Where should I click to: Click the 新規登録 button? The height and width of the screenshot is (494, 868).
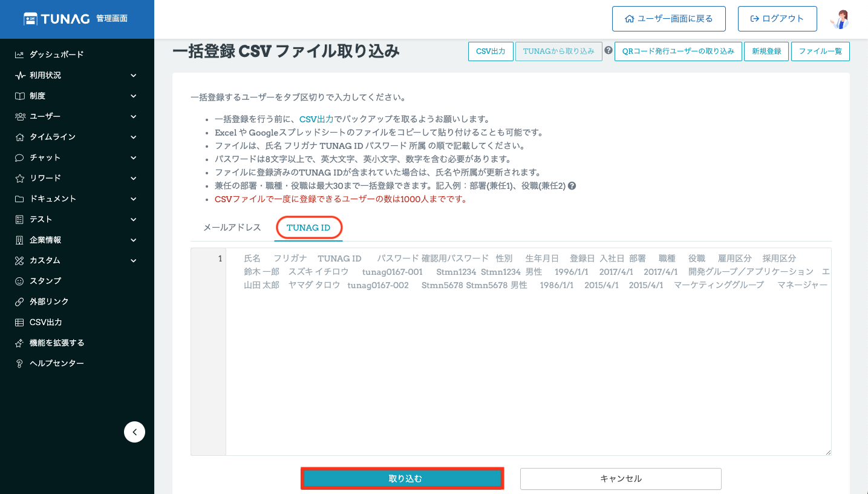click(x=766, y=51)
